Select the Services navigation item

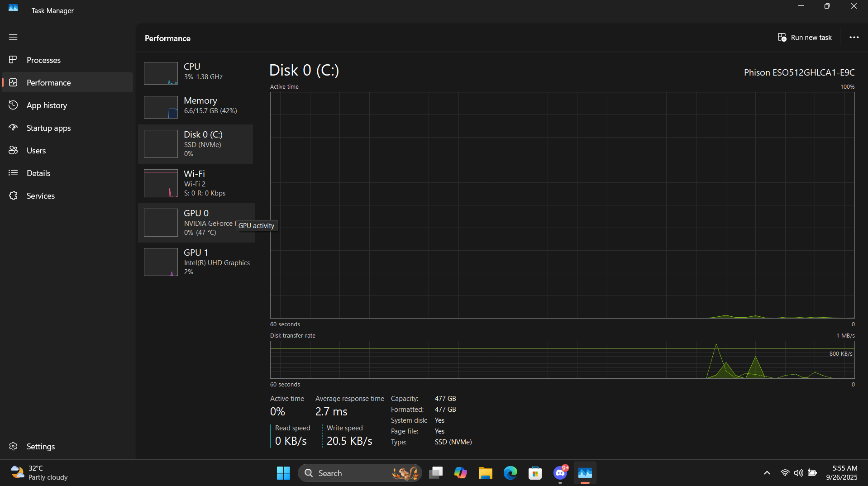point(41,195)
